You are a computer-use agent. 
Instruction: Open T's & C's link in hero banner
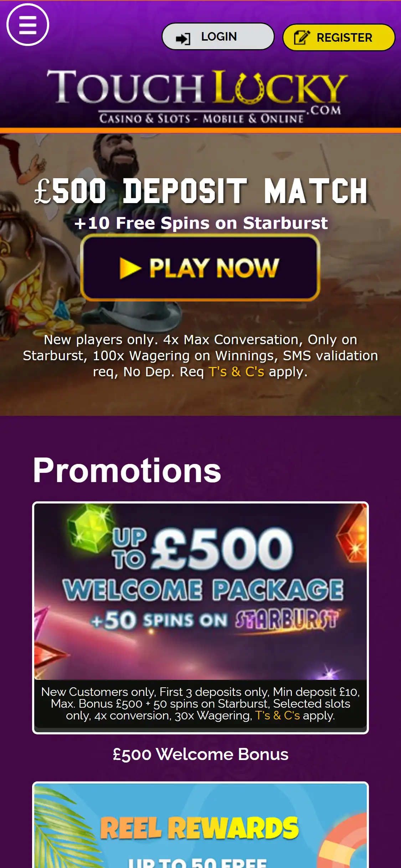(x=236, y=372)
